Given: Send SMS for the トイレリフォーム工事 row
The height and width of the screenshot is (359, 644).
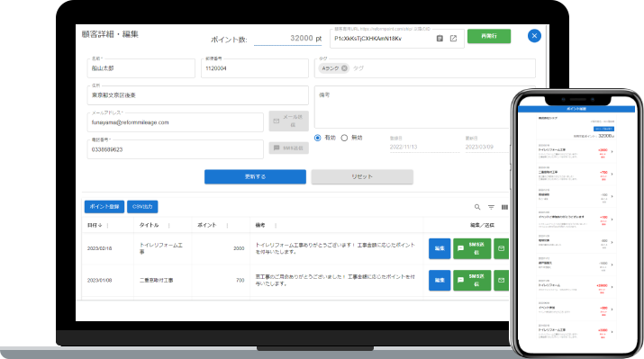Looking at the screenshot, I should click(472, 248).
